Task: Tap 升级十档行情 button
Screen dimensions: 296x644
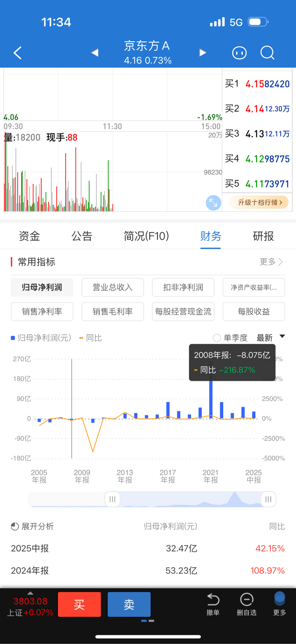Action: (259, 202)
